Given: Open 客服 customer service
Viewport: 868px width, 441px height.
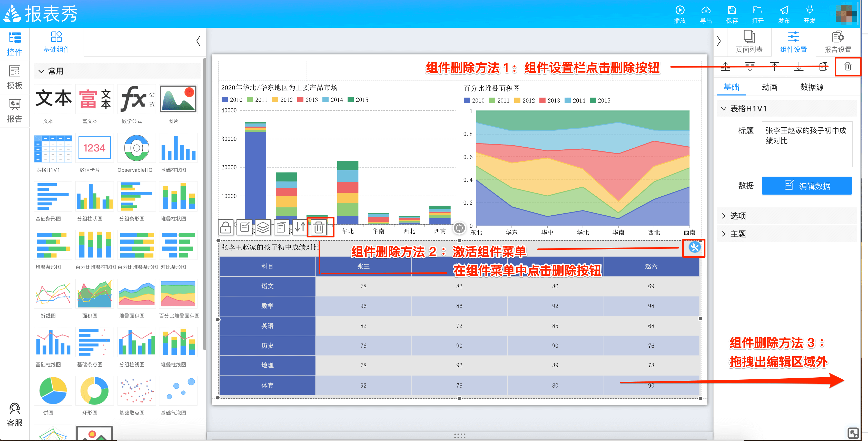Looking at the screenshot, I should point(14,415).
